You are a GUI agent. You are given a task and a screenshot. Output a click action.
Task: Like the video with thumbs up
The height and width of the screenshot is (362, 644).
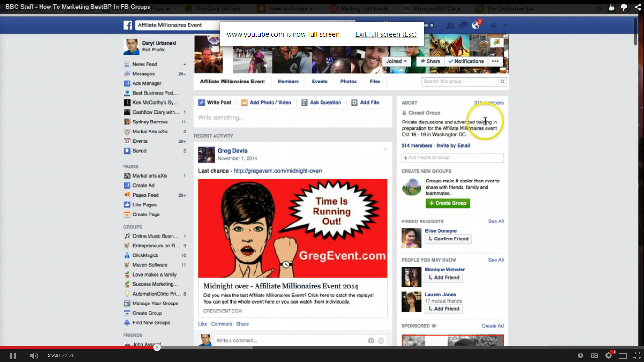tap(611, 7)
